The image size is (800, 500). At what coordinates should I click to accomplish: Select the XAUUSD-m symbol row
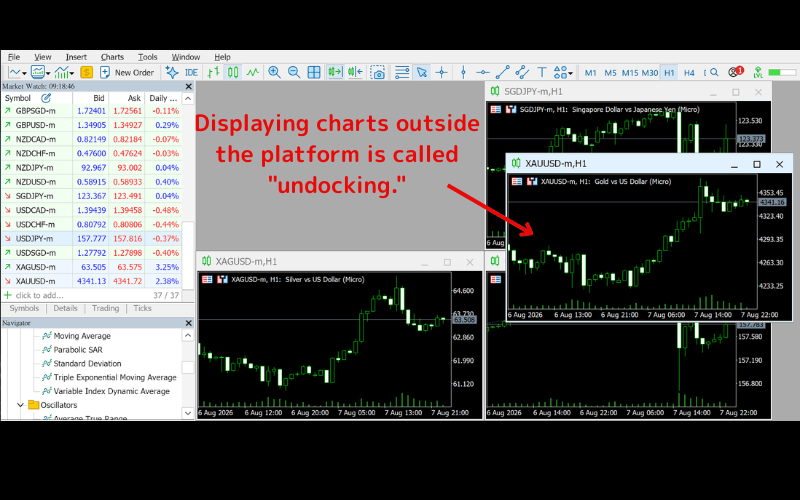pos(91,281)
